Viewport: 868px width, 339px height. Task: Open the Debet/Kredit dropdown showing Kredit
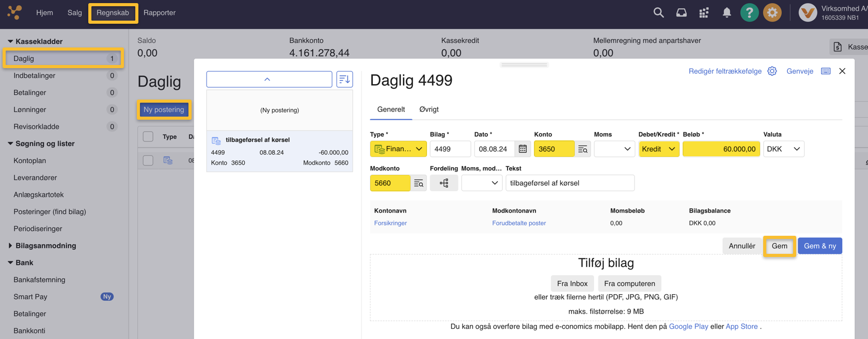pos(658,149)
